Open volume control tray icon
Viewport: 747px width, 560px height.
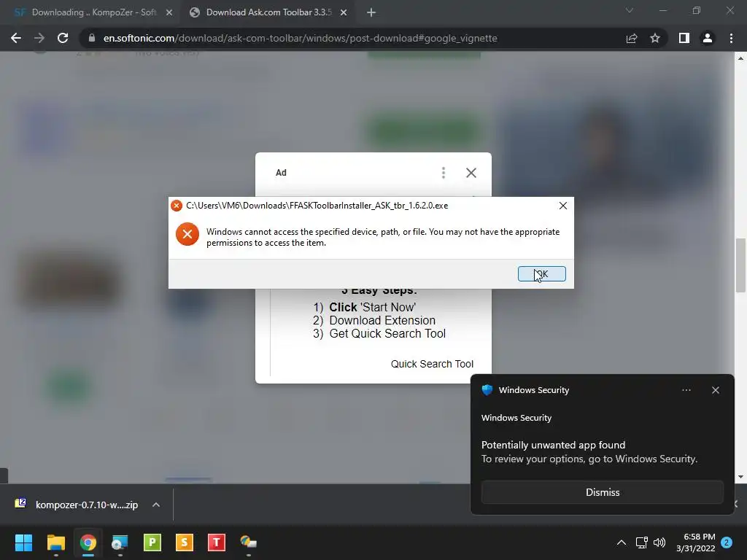click(x=659, y=542)
